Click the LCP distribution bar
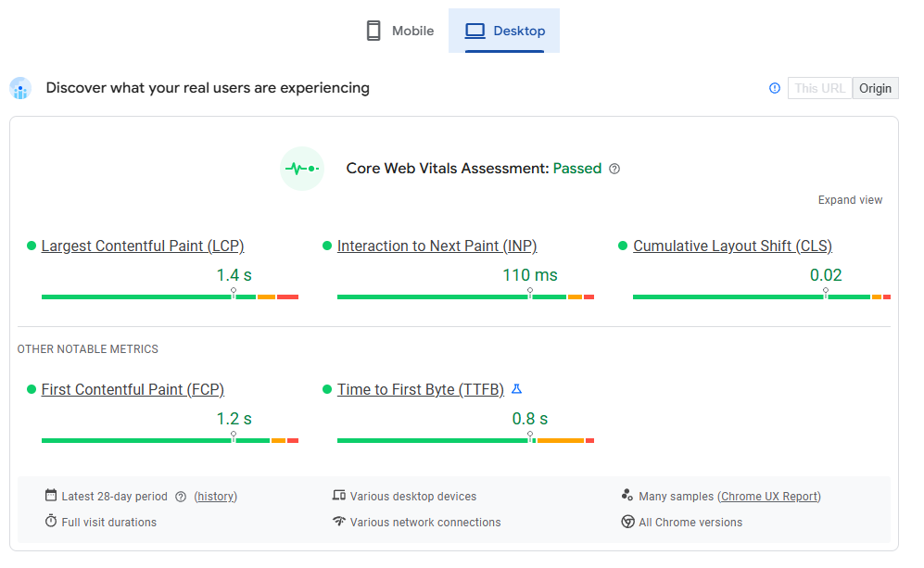Screen dimensions: 924x568 pyautogui.click(x=170, y=297)
